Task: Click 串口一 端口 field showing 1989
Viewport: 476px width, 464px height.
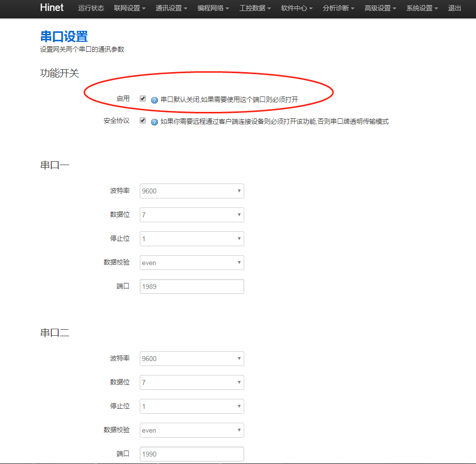Action: tap(191, 286)
